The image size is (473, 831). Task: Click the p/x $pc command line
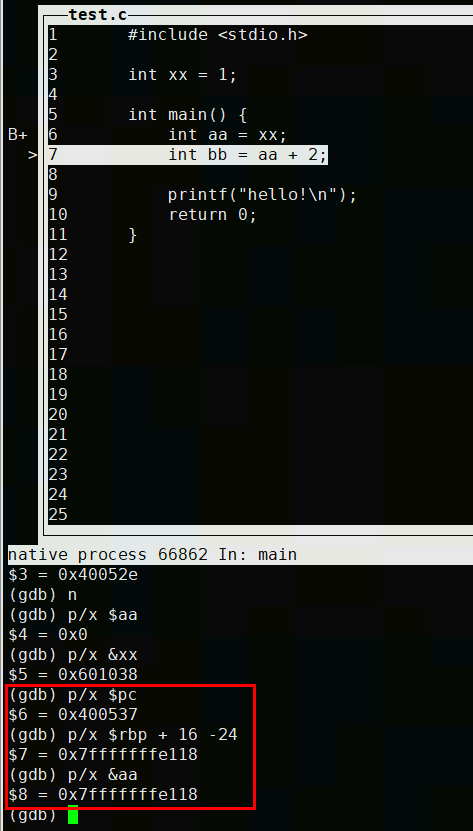73,695
